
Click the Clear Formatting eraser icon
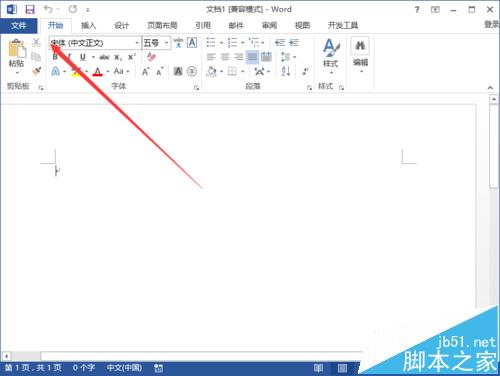(x=151, y=57)
